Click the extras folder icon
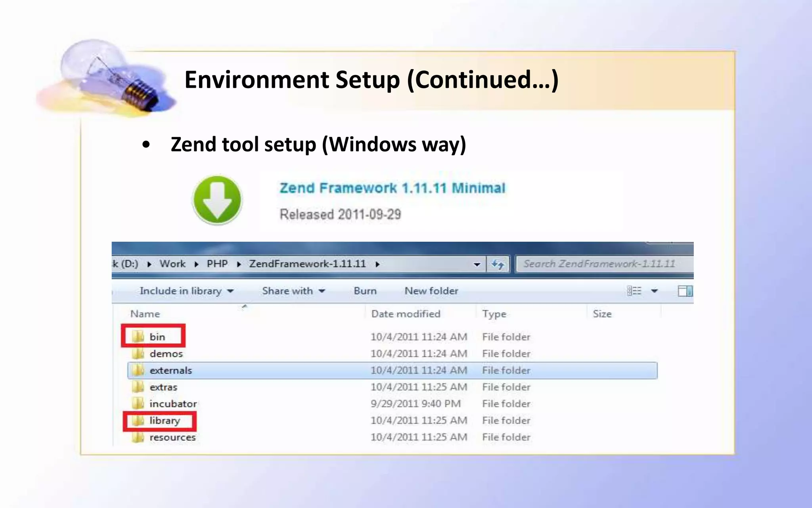Image resolution: width=812 pixels, height=508 pixels. pyautogui.click(x=138, y=387)
